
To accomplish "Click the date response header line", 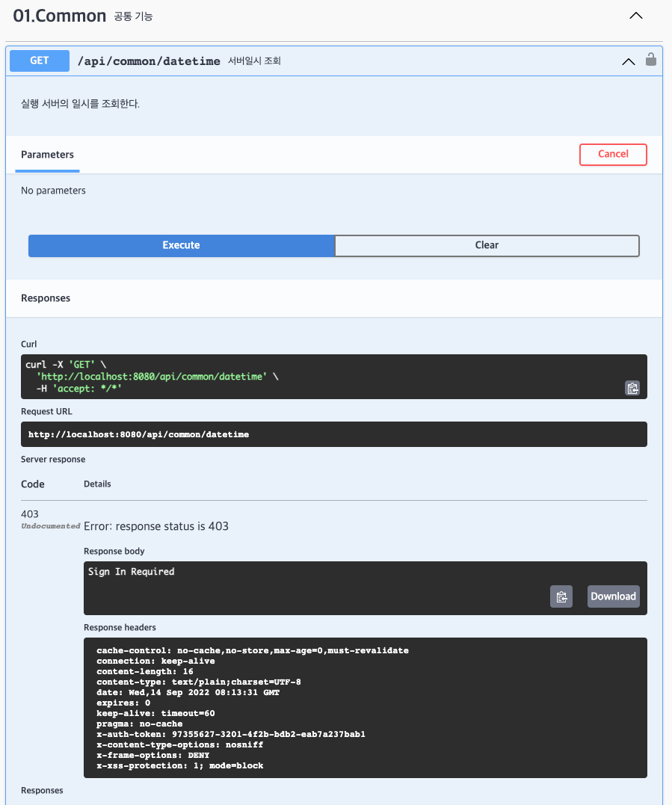I will click(188, 692).
